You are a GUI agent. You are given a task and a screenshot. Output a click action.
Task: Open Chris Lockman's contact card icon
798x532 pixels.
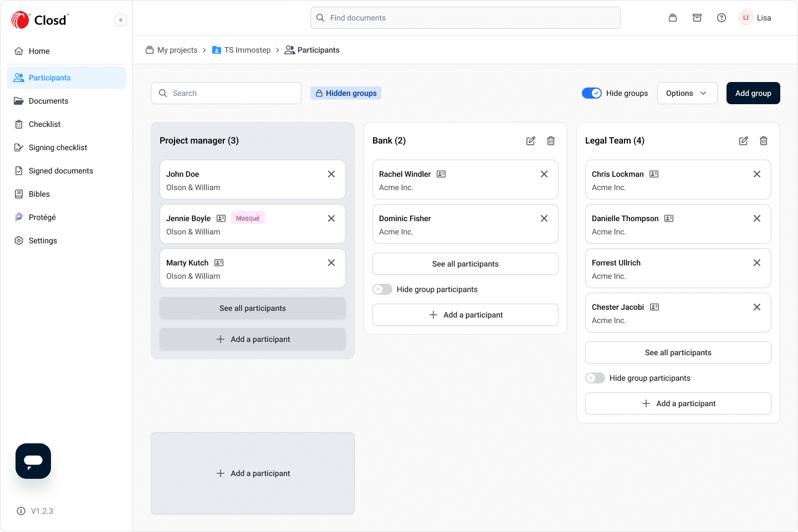tap(654, 174)
